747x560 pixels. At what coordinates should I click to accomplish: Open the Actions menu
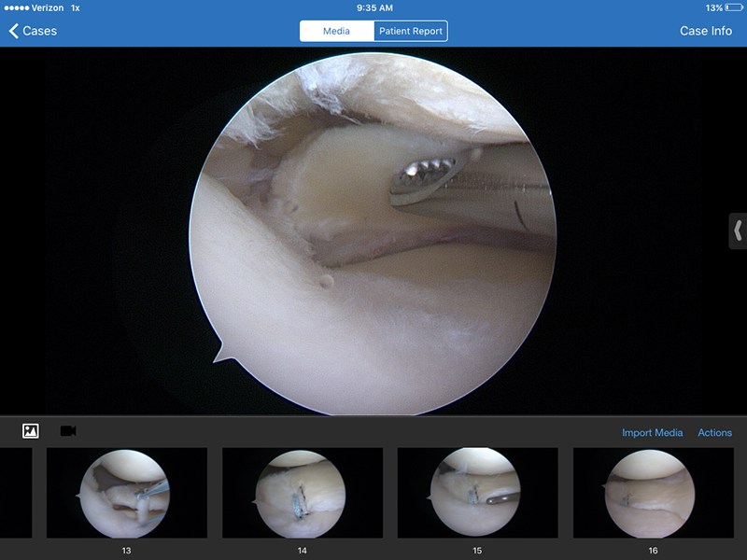click(x=714, y=432)
